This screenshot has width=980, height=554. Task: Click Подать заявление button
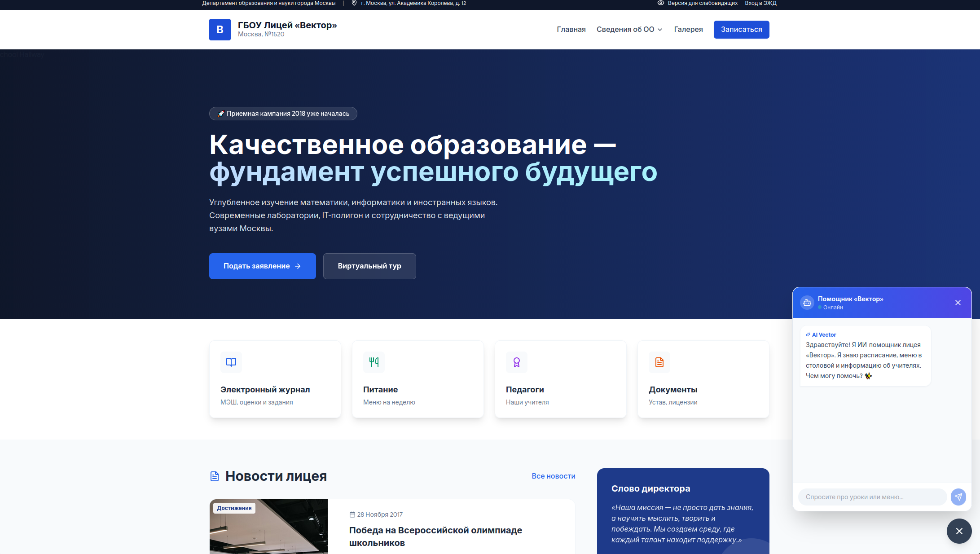coord(262,266)
